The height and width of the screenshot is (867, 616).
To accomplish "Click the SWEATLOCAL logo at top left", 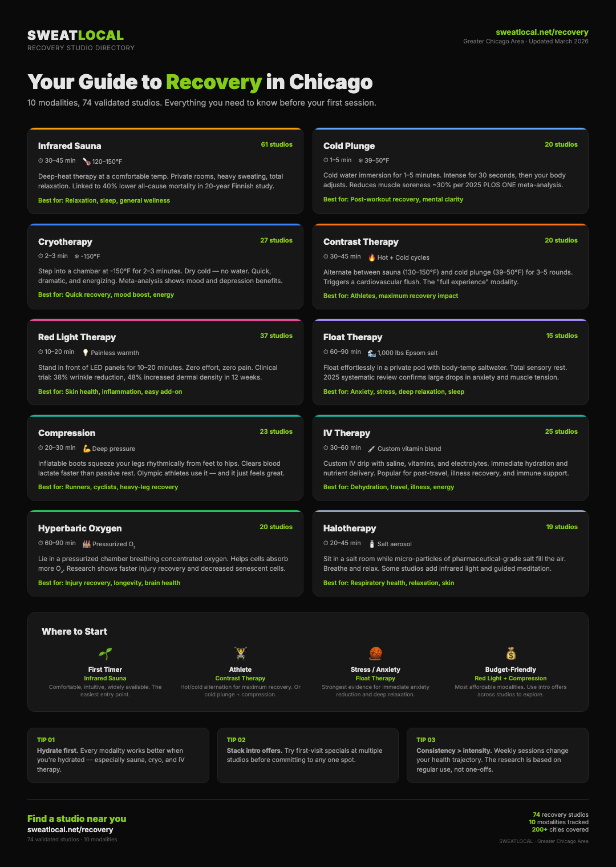I will (76, 35).
